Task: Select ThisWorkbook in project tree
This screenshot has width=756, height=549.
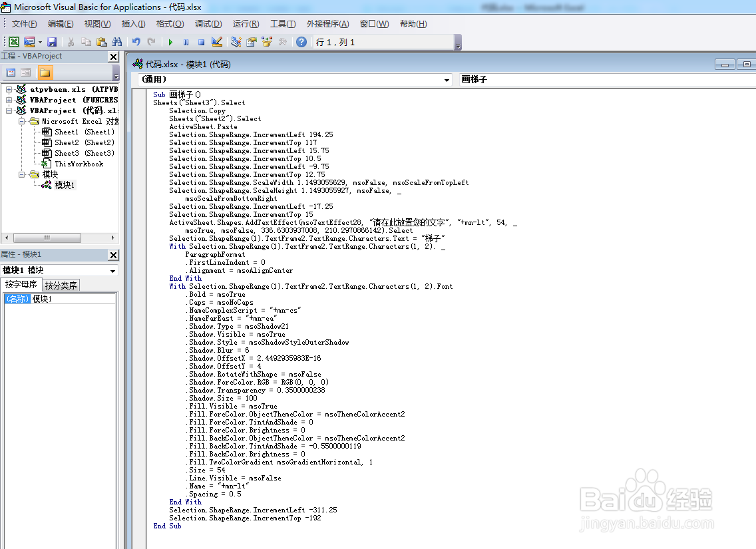Action: click(x=79, y=164)
